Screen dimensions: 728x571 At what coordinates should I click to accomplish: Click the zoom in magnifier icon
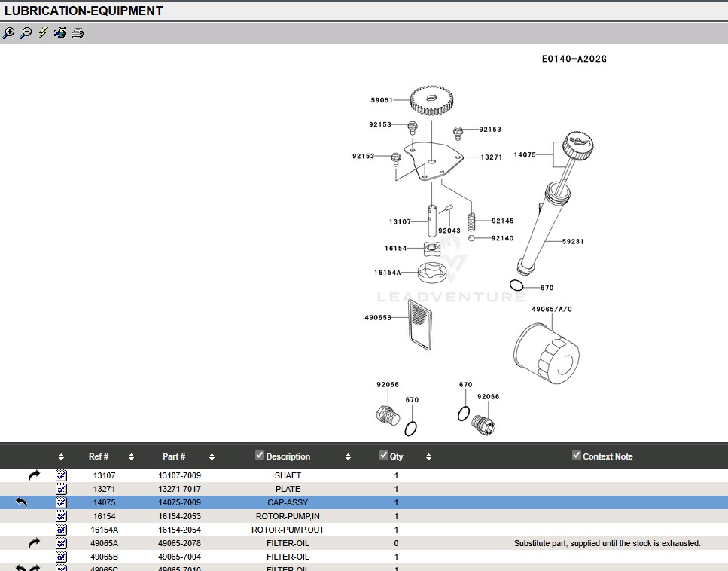(8, 33)
